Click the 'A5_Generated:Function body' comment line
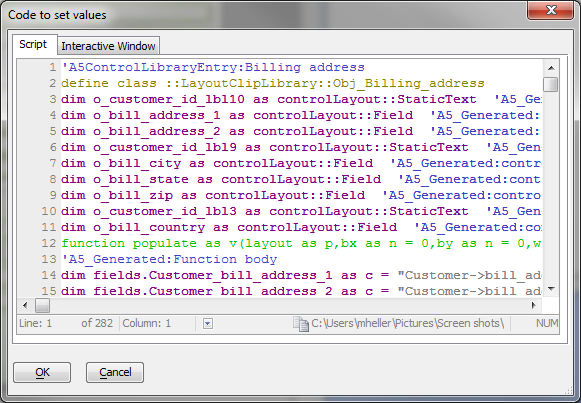The height and width of the screenshot is (403, 581). tap(169, 259)
